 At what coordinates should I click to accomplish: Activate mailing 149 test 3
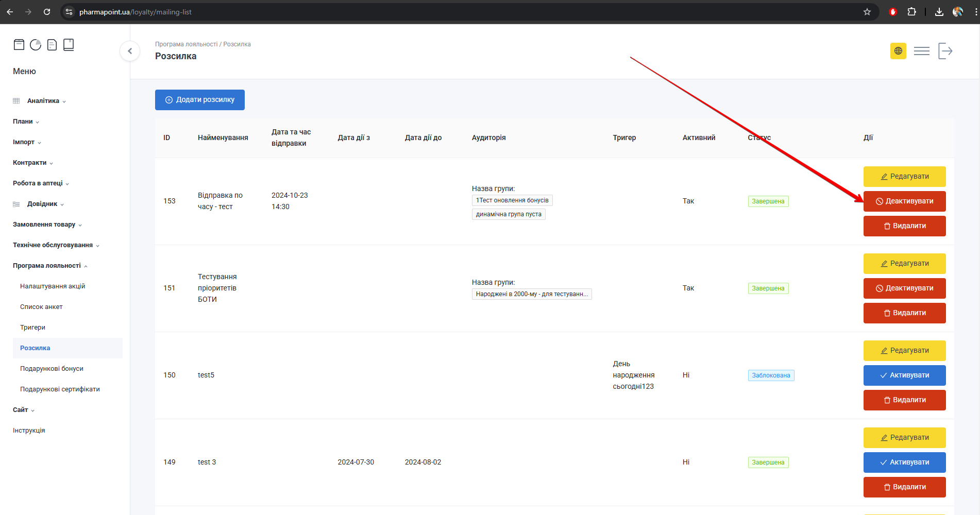pos(904,462)
